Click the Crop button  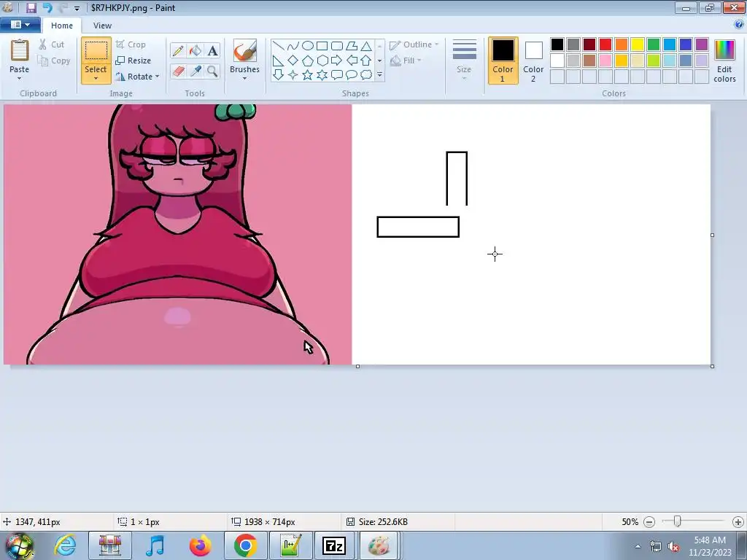pyautogui.click(x=131, y=44)
